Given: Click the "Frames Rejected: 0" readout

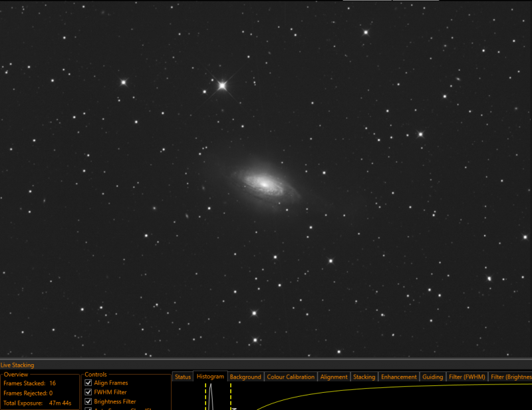Looking at the screenshot, I should 28,393.
